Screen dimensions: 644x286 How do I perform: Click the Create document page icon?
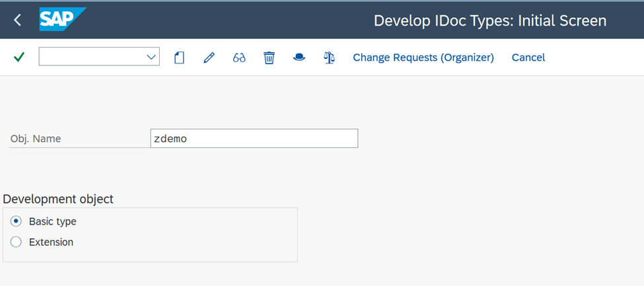[x=179, y=57]
